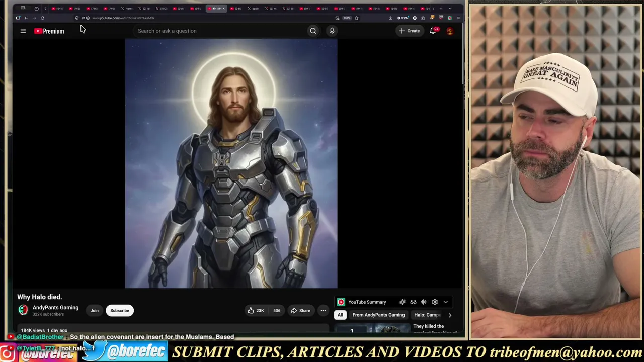Open the account avatar menu

coord(450,31)
